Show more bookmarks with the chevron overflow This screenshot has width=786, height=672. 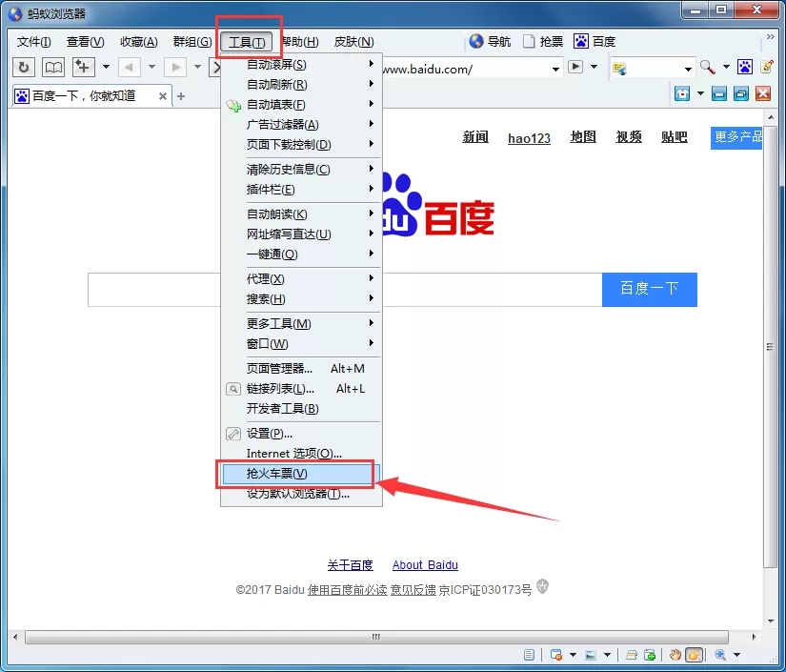771,36
